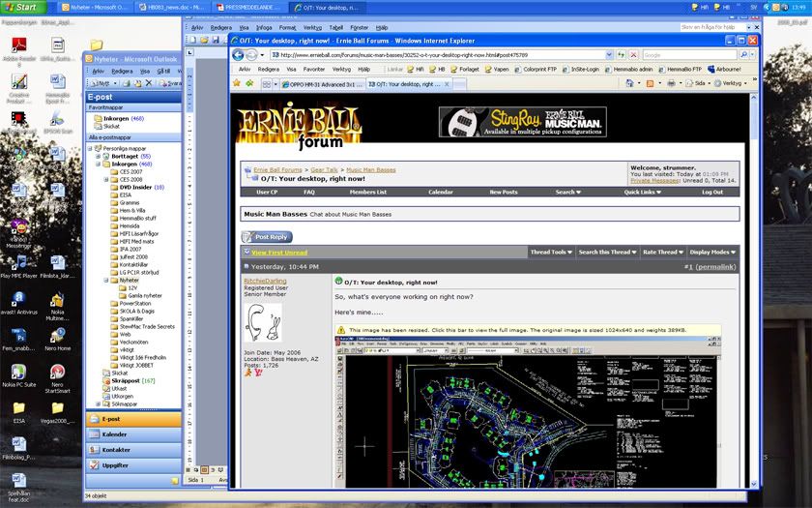Click the Delete X icon in Outlook toolbar
Viewport: 812px width, 508px height.
pyautogui.click(x=149, y=83)
